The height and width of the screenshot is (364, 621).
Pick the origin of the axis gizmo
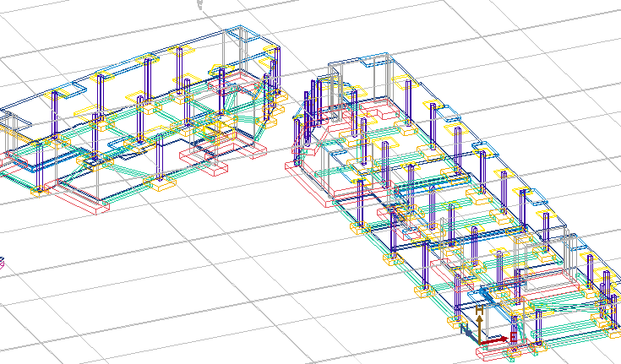(480, 341)
